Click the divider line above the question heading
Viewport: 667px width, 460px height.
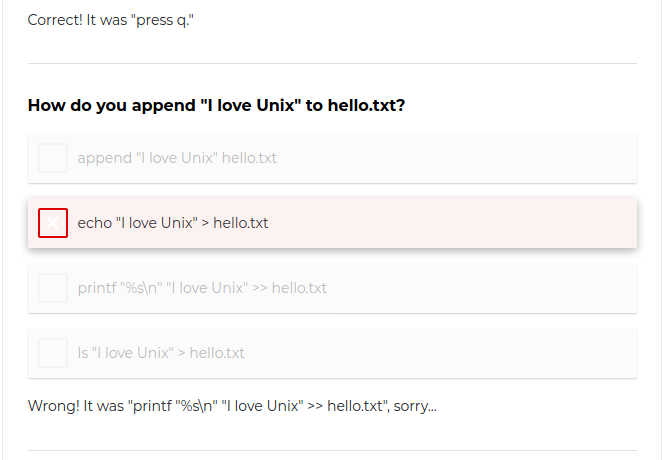tap(332, 64)
